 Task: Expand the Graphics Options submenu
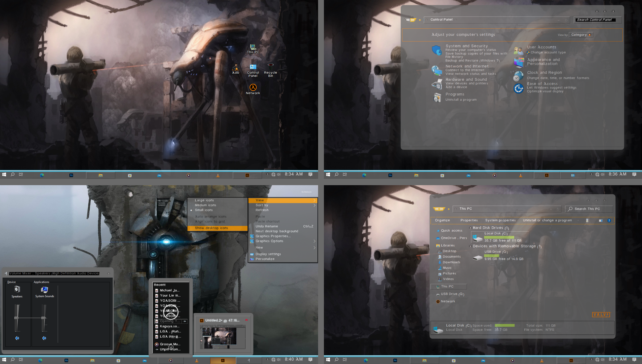pos(283,241)
